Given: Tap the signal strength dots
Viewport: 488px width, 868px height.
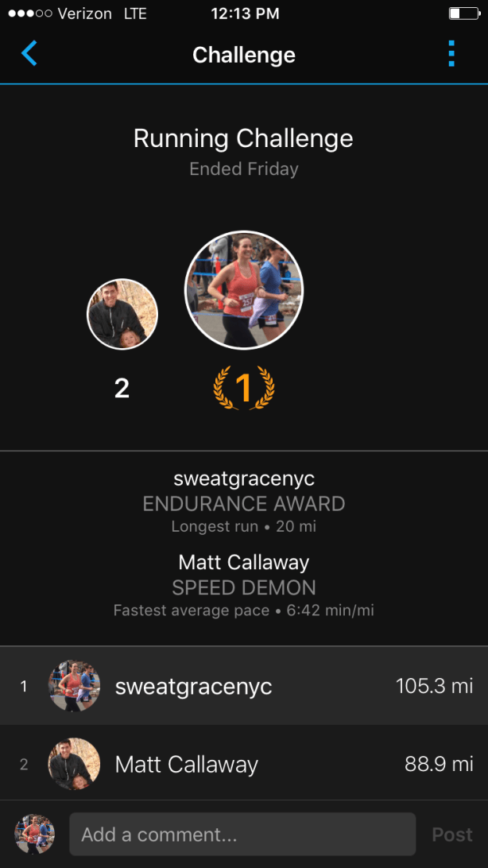Looking at the screenshot, I should [30, 14].
